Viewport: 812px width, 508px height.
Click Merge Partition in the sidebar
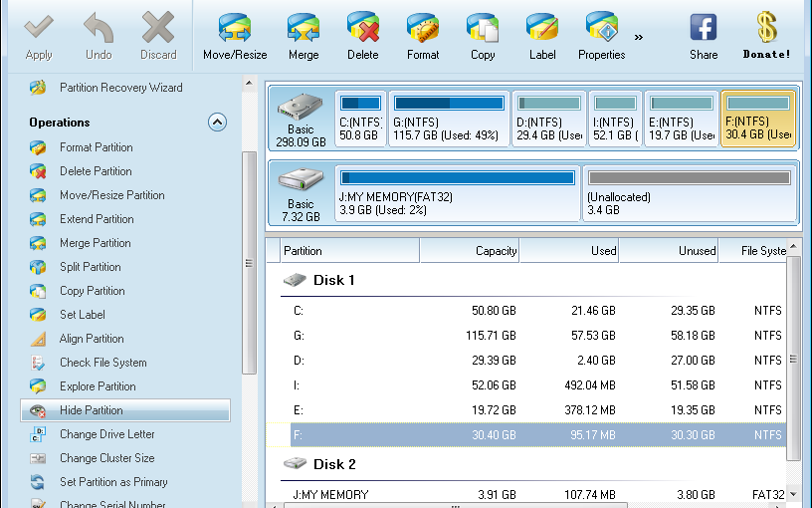coord(80,243)
